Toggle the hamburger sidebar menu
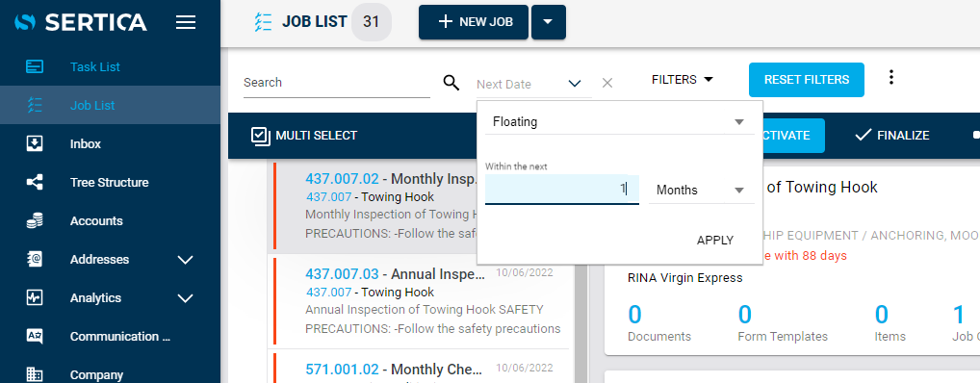 pos(186,23)
